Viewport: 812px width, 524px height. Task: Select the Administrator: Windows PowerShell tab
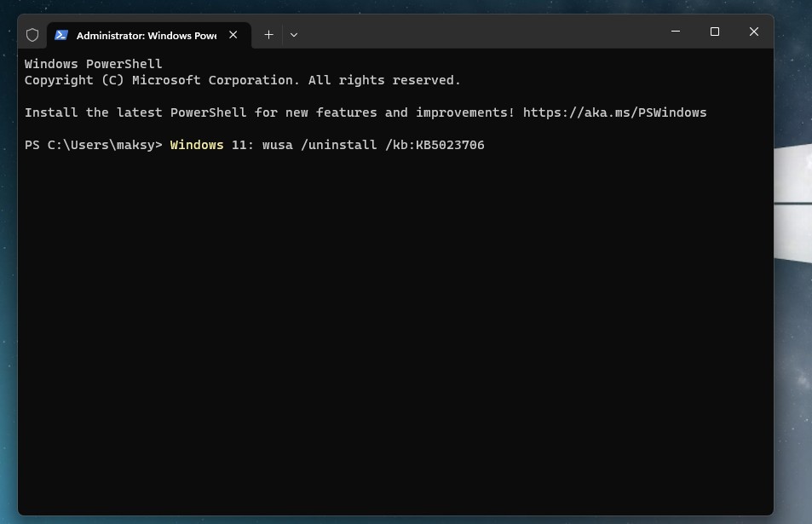(x=145, y=35)
